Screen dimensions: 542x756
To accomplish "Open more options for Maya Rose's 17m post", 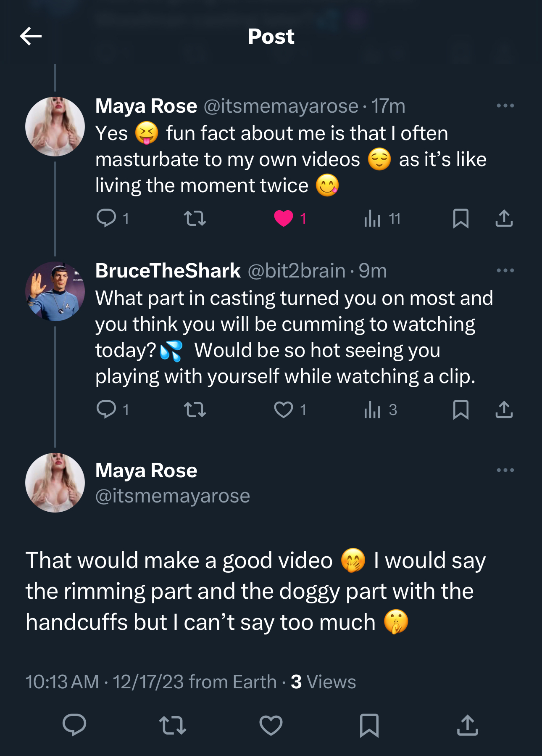I will click(x=505, y=106).
